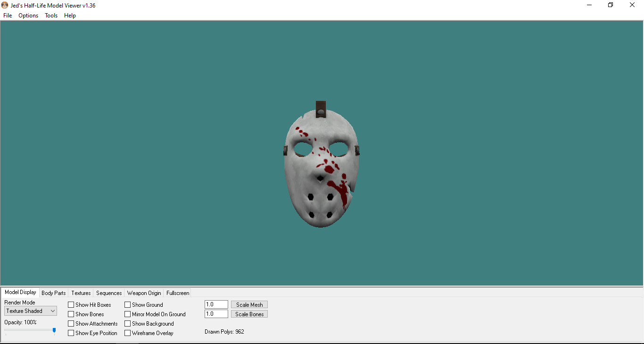Viewport: 644px width, 344px height.
Task: Enable Show Attachments checkbox
Action: tap(71, 324)
